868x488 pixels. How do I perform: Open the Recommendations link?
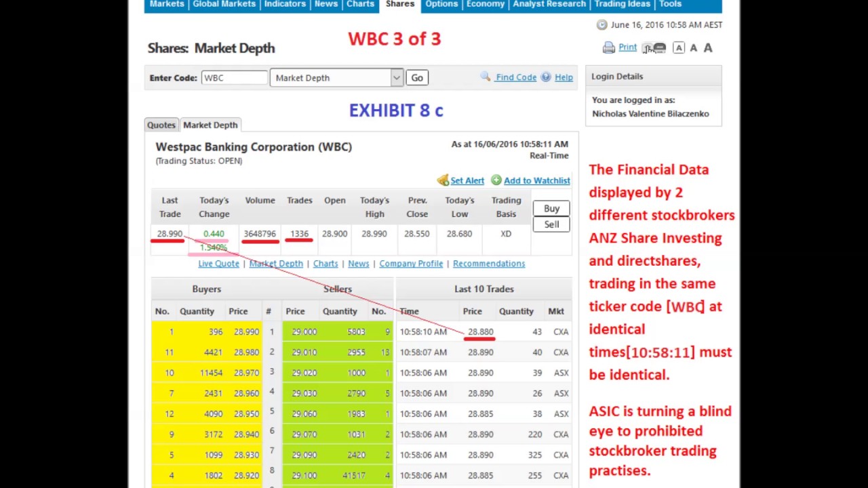pos(489,264)
